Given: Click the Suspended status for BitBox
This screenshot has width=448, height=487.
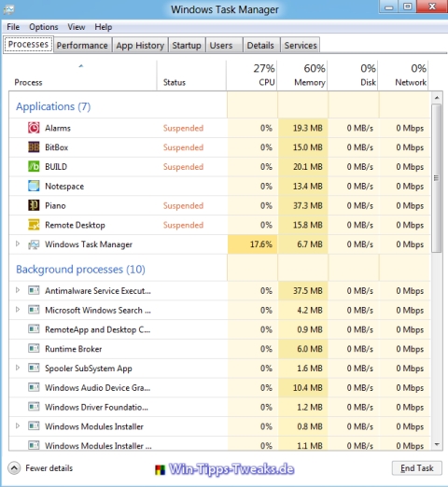Looking at the screenshot, I should [x=183, y=147].
